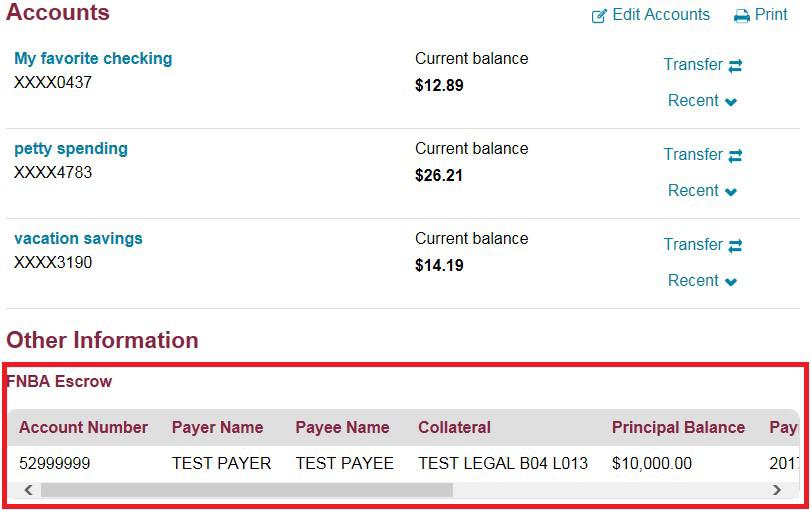The width and height of the screenshot is (811, 516).
Task: Click transfer arrows icon for My favorite checking
Action: [x=735, y=66]
